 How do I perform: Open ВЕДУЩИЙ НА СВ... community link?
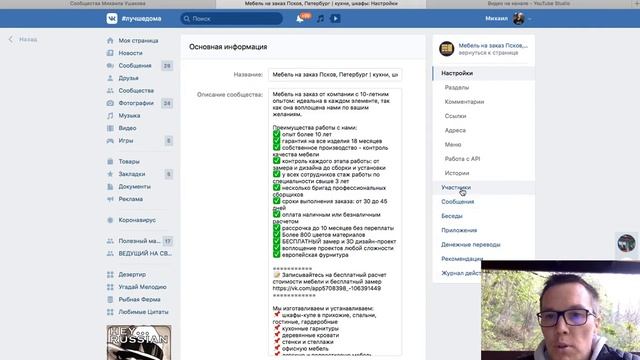point(145,253)
